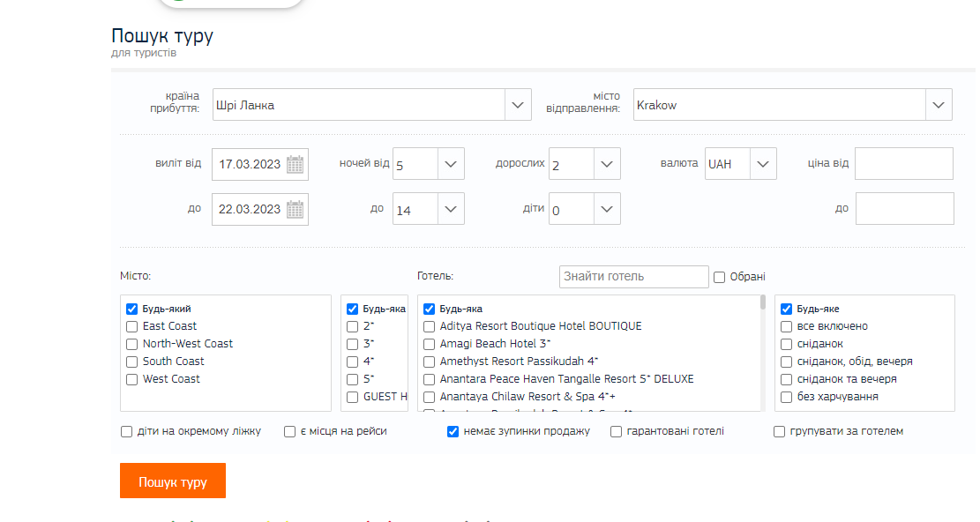Enable групувати за готелем checkbox
Viewport: 980px width, 522px height.
pos(779,431)
